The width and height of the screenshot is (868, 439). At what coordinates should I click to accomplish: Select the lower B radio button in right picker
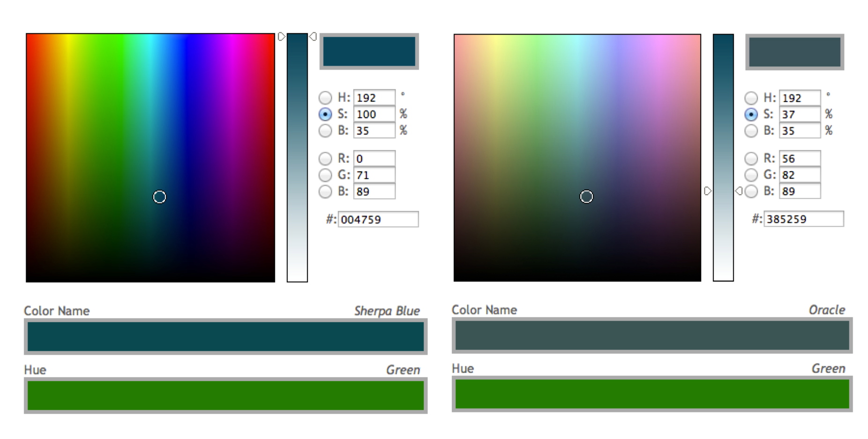(751, 191)
